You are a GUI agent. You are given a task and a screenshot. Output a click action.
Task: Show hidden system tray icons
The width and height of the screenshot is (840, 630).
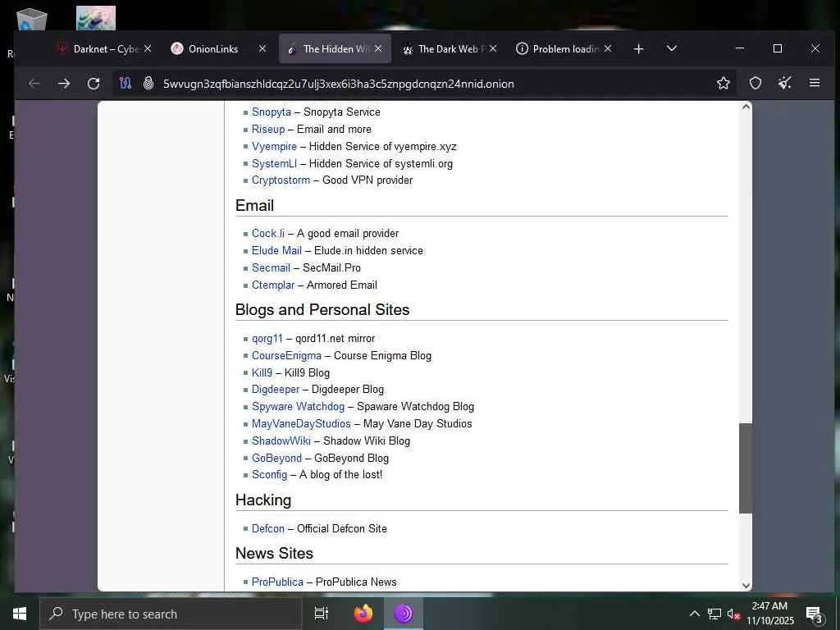click(x=694, y=614)
